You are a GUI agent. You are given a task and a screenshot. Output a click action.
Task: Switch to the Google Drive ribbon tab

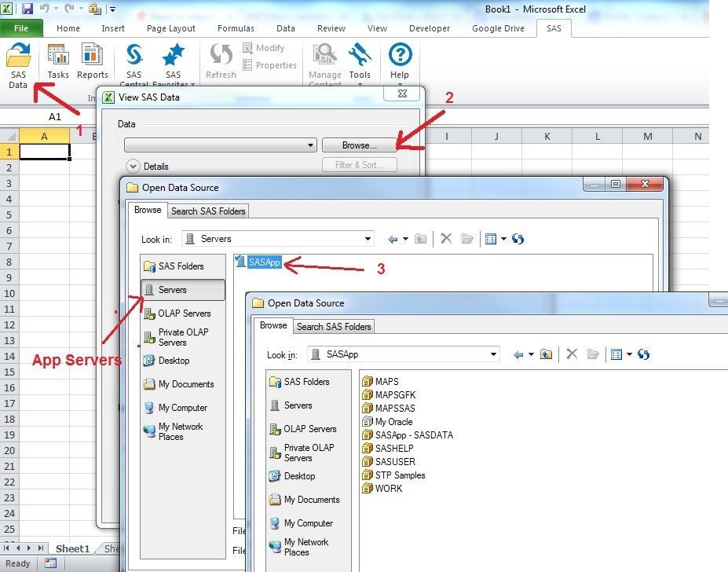click(x=498, y=28)
